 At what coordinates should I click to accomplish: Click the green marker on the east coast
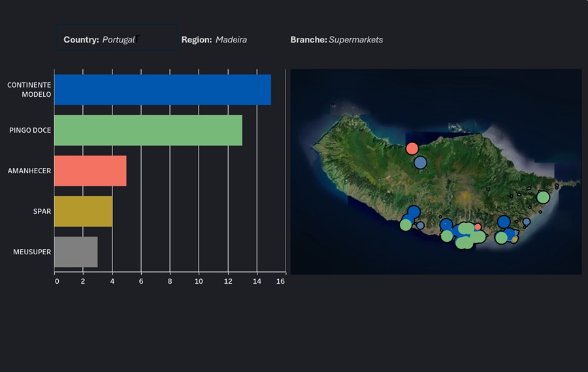543,197
